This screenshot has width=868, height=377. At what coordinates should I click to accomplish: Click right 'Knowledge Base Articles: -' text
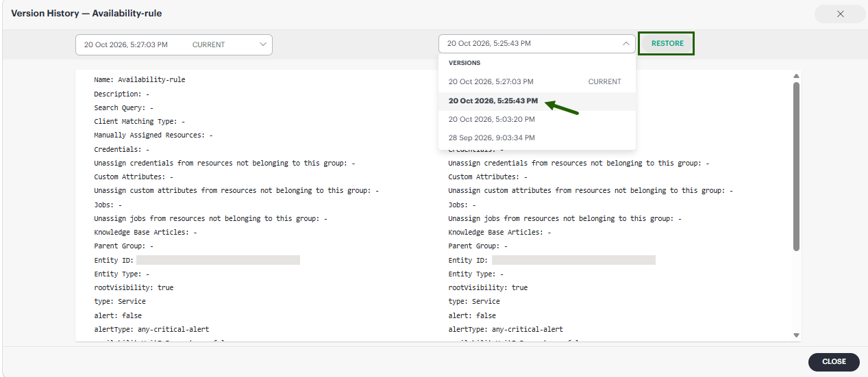500,232
